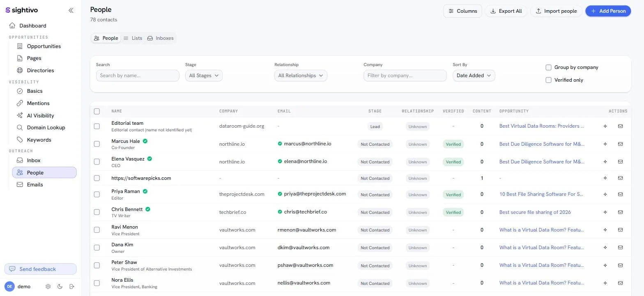
Task: Click the verified badge next to Marcus Hale
Action: tap(145, 141)
